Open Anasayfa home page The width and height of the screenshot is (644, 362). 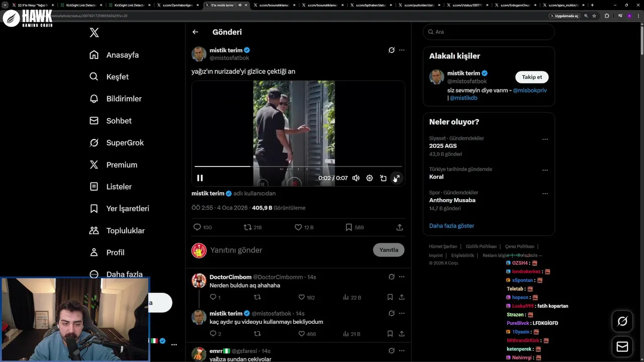tap(114, 55)
